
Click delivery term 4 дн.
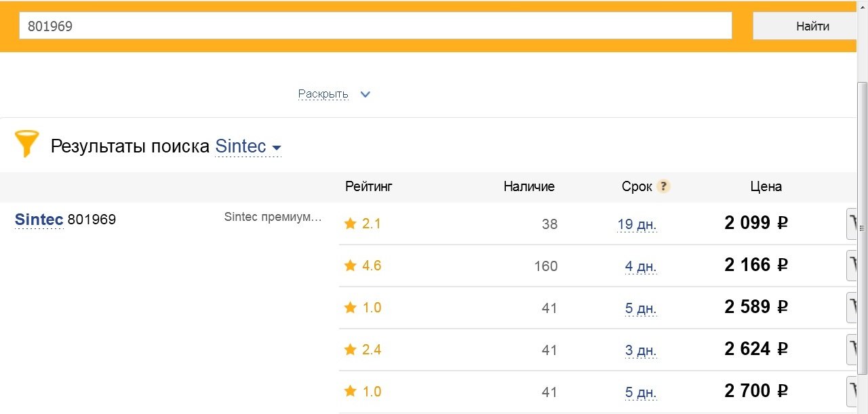(x=641, y=266)
